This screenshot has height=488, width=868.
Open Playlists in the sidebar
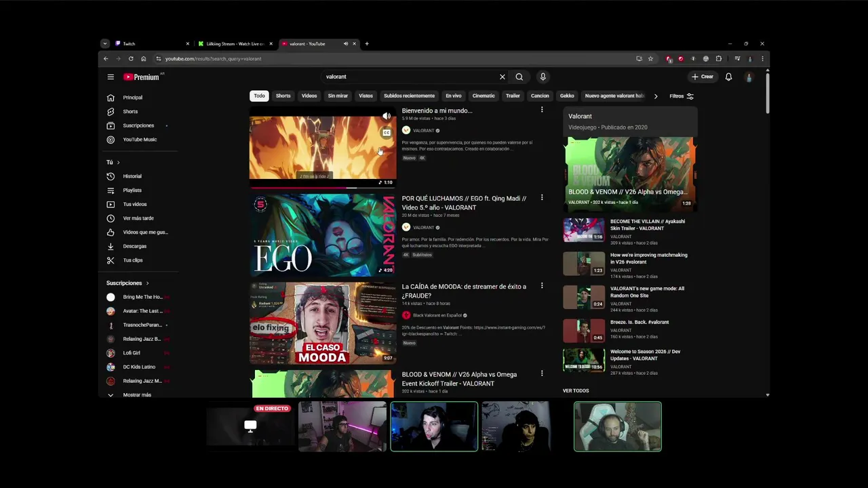[132, 190]
